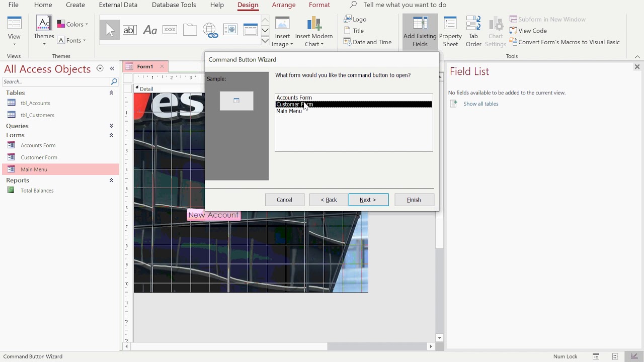Screen dimensions: 644x362
Task: Click View Code in Tools group
Action: coord(528,31)
